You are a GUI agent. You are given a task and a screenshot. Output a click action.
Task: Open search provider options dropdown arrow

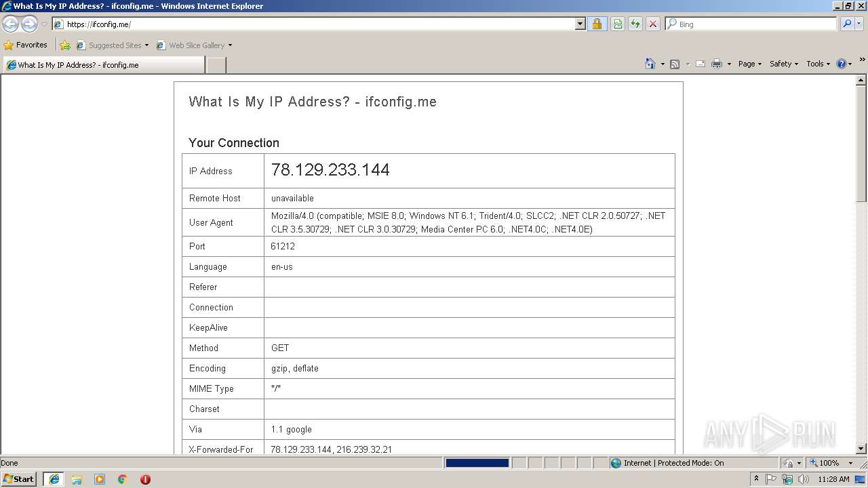[859, 24]
